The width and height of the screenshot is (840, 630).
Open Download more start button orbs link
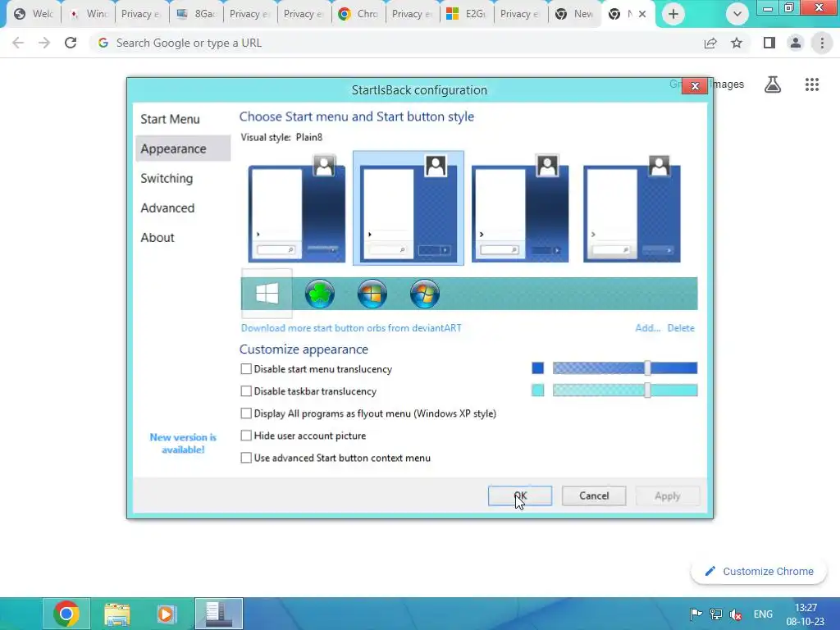click(x=351, y=328)
